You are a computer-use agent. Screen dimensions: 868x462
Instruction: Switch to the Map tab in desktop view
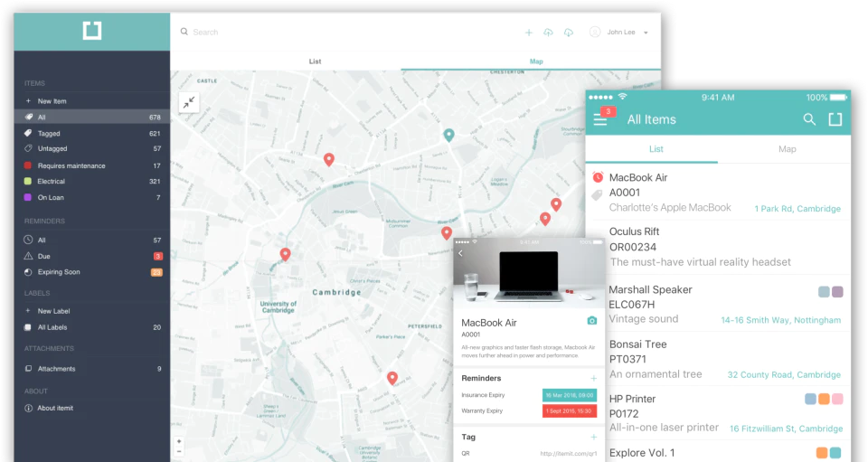[x=536, y=61]
